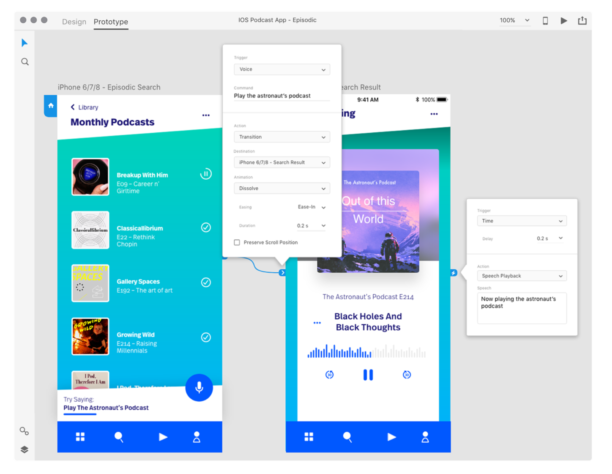Image resolution: width=612 pixels, height=474 pixels.
Task: Activate the Zoom magnifier tool
Action: [x=25, y=62]
